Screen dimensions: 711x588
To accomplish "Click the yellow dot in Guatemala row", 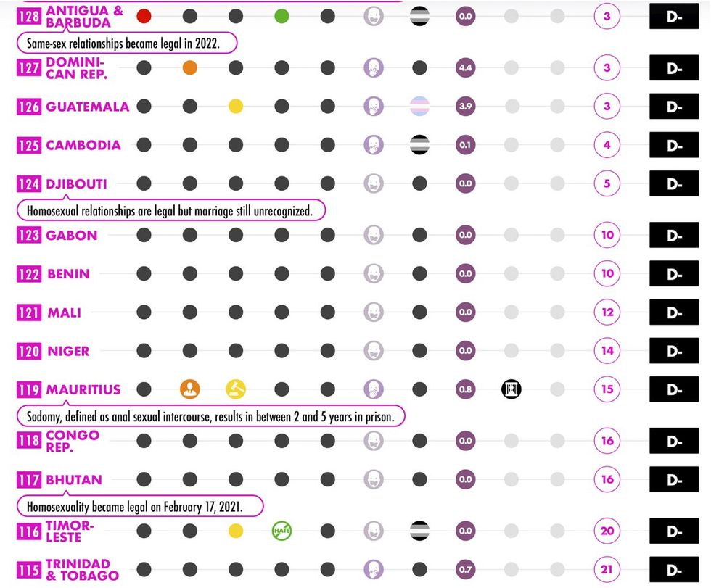I will pos(236,107).
